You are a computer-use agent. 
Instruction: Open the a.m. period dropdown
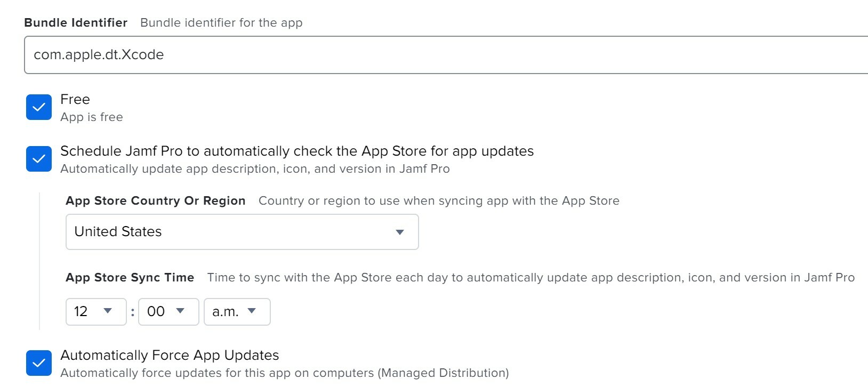[237, 312]
